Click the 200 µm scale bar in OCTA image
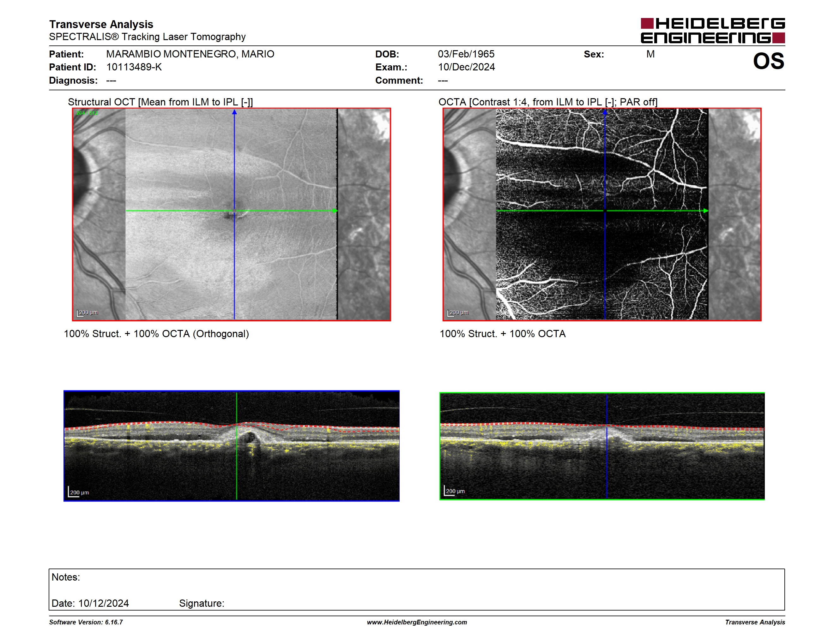 click(458, 313)
